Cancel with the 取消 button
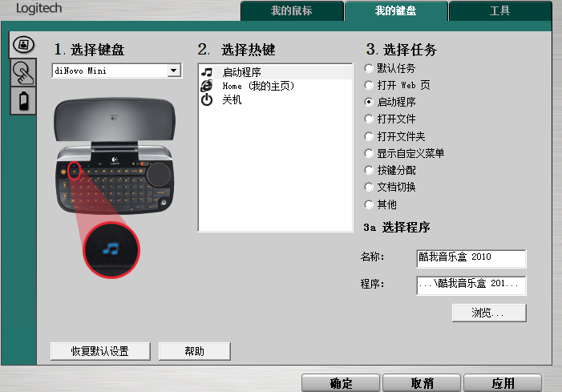This screenshot has width=562, height=392. (x=422, y=383)
